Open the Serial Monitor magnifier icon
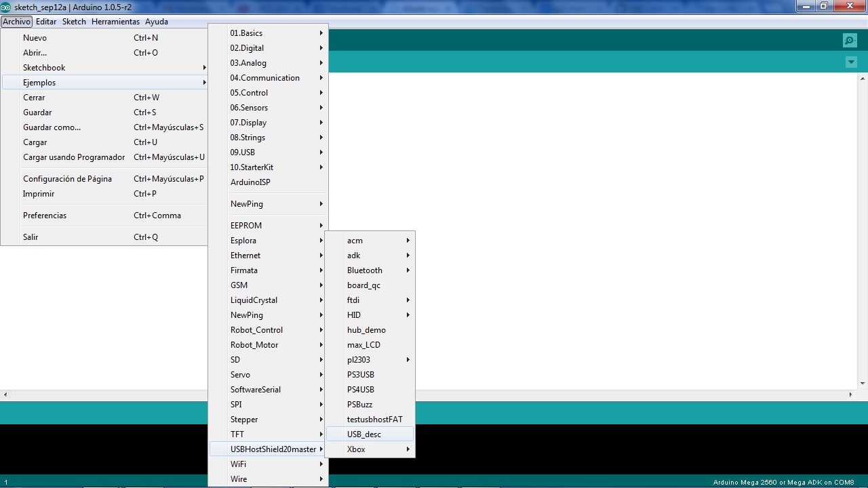The width and height of the screenshot is (868, 488). (850, 41)
